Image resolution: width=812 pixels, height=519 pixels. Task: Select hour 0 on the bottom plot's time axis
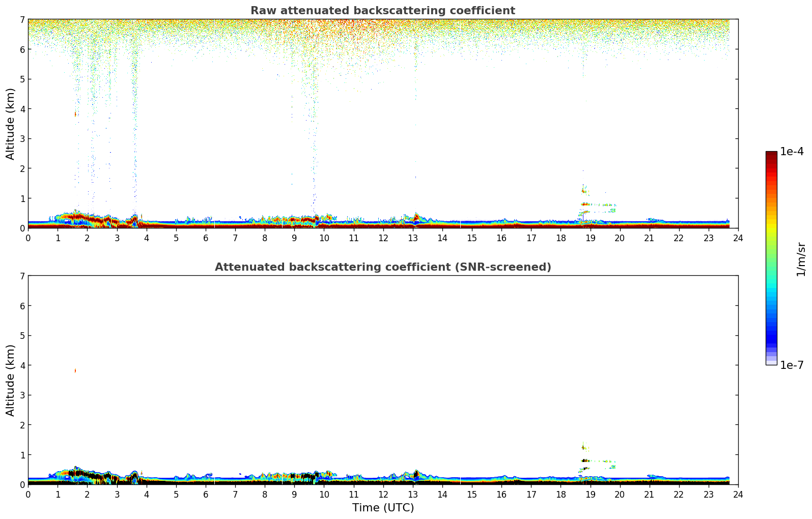(x=28, y=495)
